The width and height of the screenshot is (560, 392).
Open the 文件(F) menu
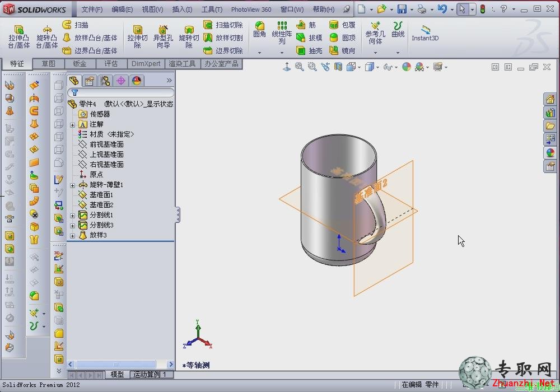(92, 10)
